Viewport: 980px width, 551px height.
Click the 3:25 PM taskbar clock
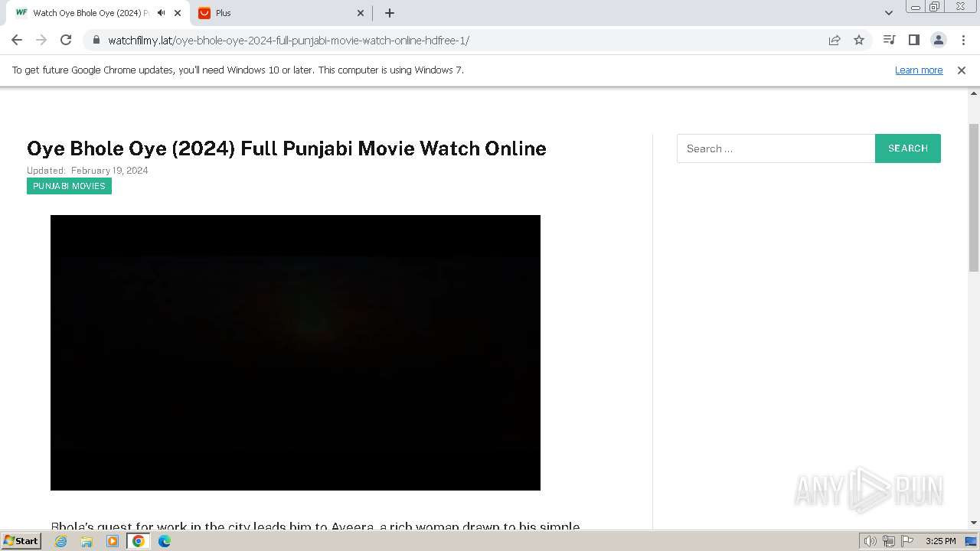pyautogui.click(x=940, y=541)
